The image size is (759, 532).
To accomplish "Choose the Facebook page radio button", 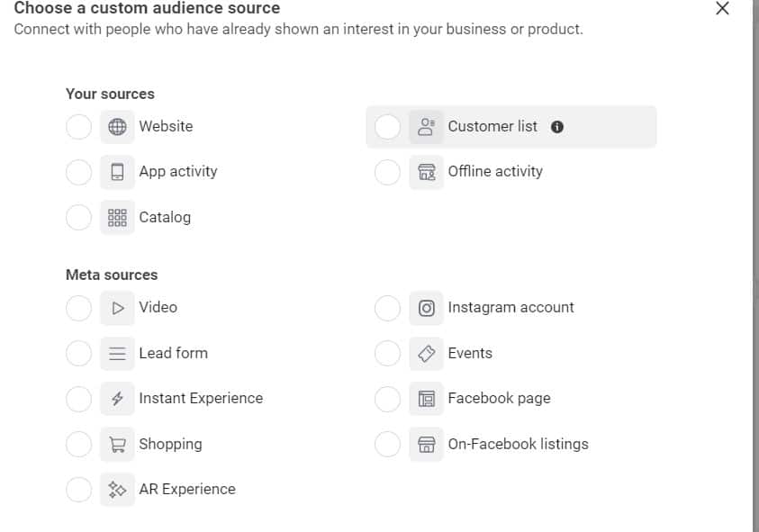I will tap(387, 399).
